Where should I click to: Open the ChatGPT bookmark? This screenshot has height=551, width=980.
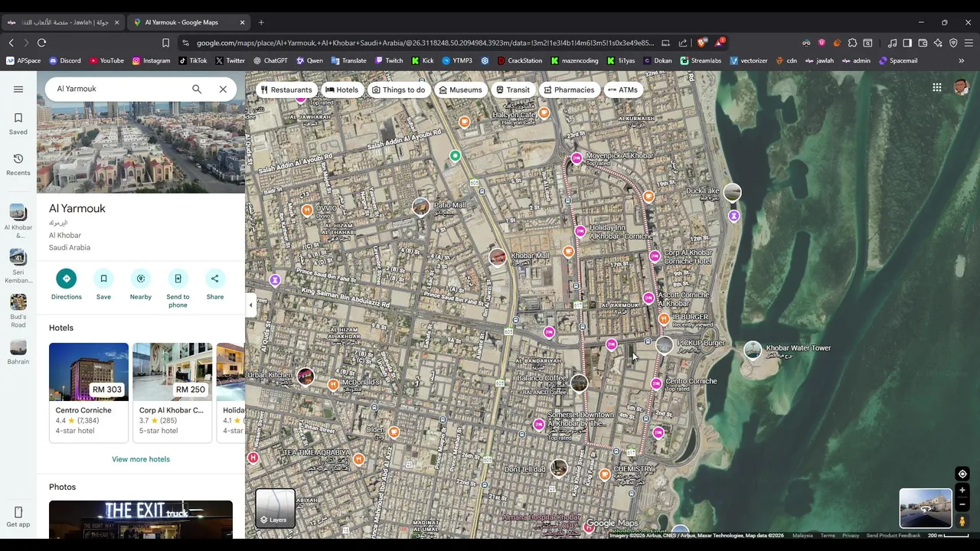(270, 60)
